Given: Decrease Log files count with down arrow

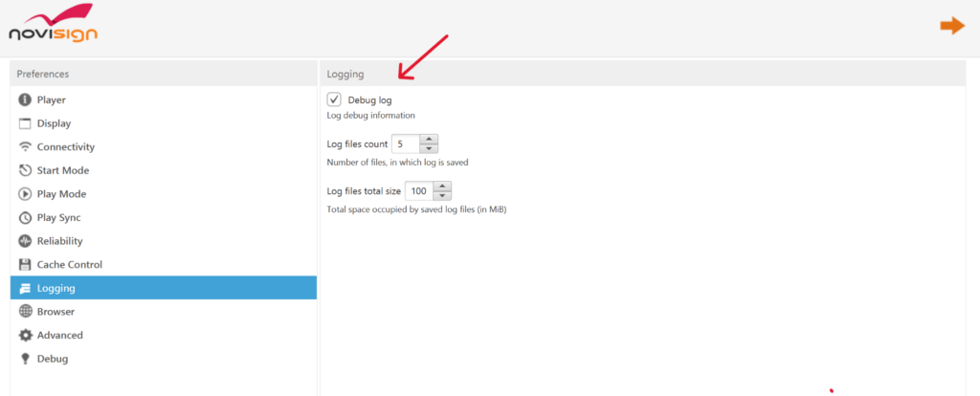Looking at the screenshot, I should (x=429, y=148).
